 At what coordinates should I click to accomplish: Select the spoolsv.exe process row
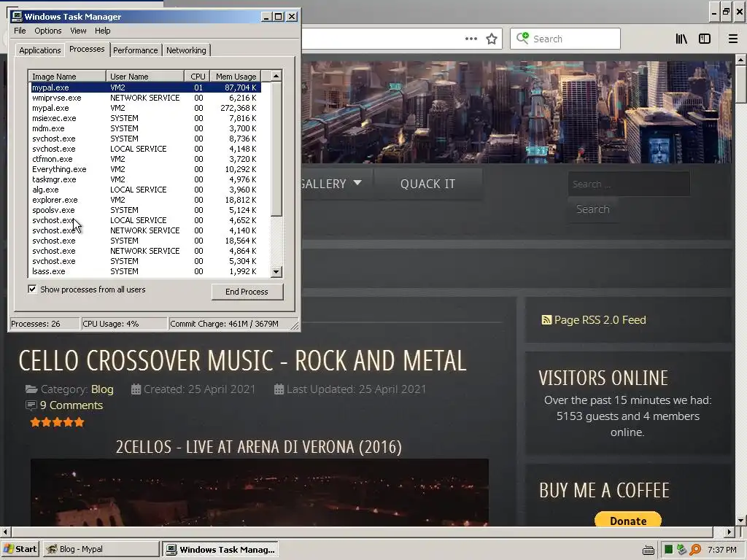pyautogui.click(x=146, y=210)
